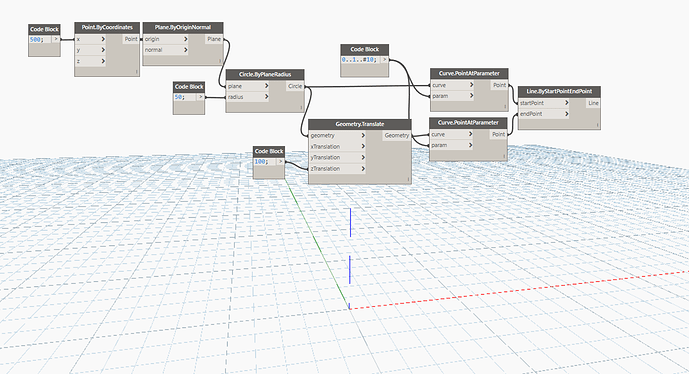This screenshot has height=374, width=689.
Task: Select the lower Curve.PointAtParameter node header
Action: [468, 122]
